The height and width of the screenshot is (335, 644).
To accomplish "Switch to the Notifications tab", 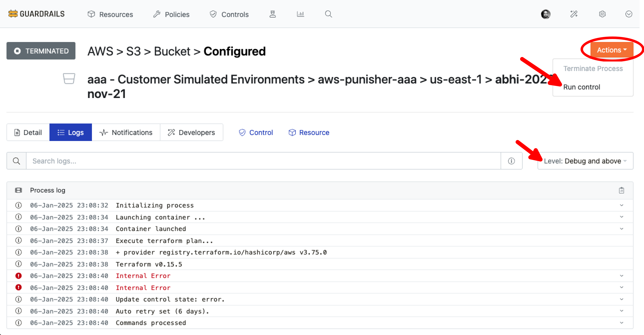I will pyautogui.click(x=126, y=132).
